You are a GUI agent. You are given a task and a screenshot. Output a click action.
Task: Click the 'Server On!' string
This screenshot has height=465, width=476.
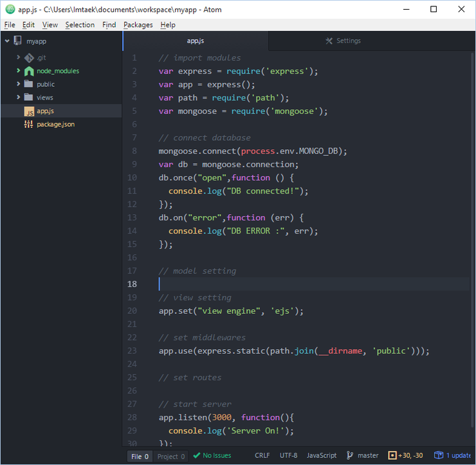click(256, 431)
